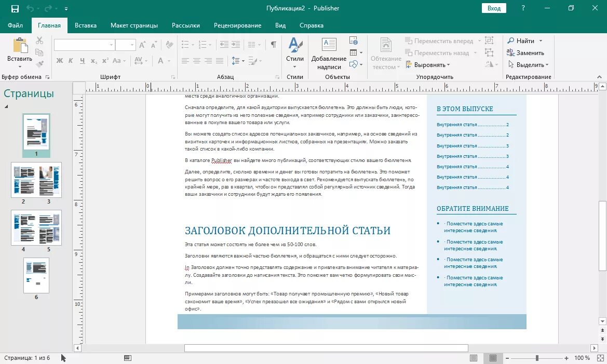Collapse the Страницы panel triangle

[x=6, y=106]
